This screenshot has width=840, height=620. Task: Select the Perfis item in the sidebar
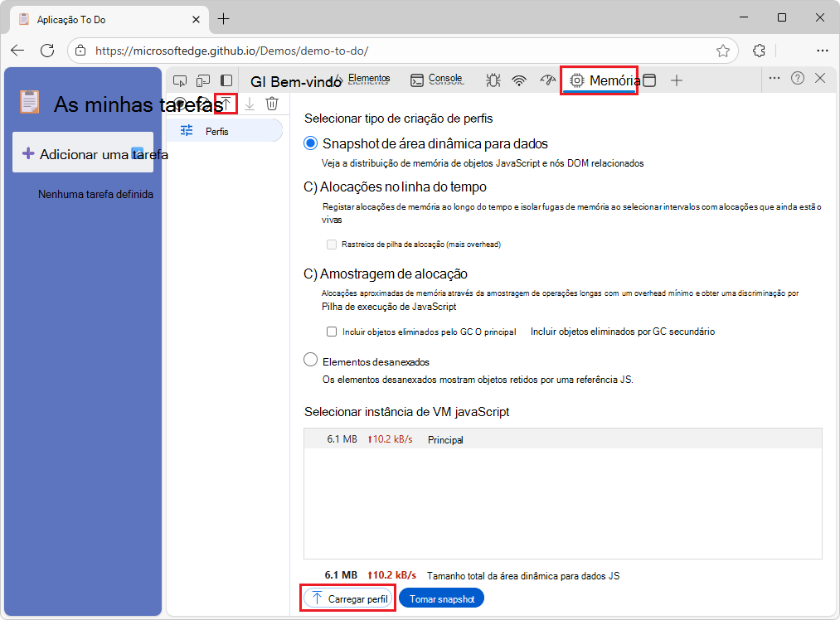(216, 130)
